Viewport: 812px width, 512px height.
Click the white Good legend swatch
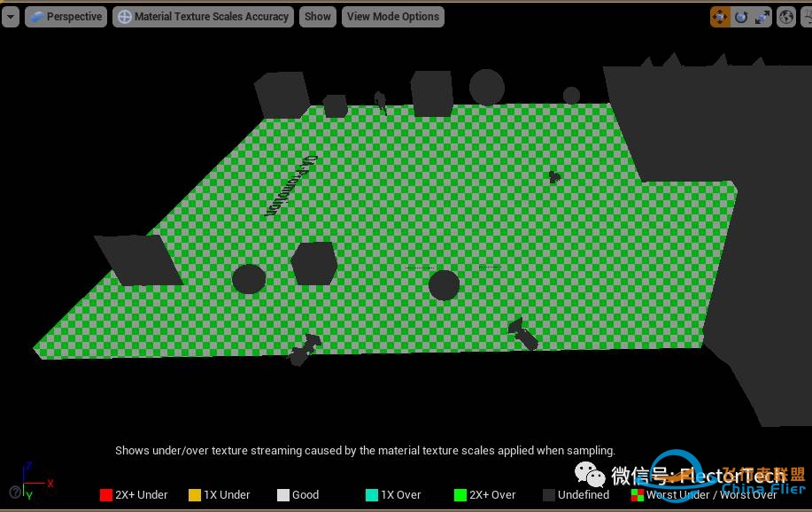coord(283,495)
